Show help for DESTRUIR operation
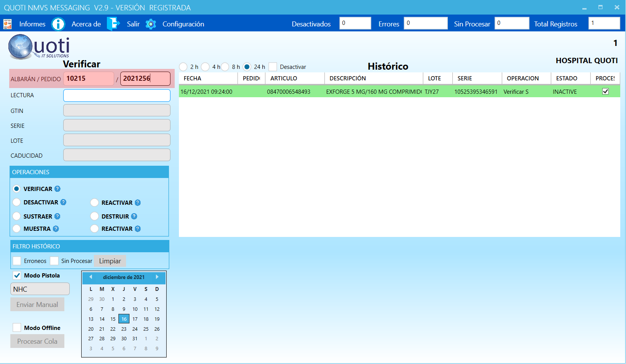Image resolution: width=626 pixels, height=364 pixels. (x=134, y=216)
